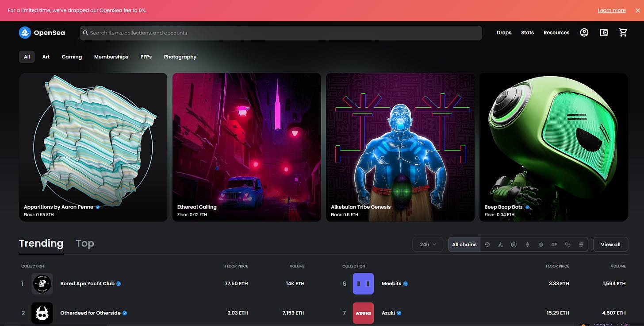Image resolution: width=644 pixels, height=326 pixels.
Task: Open the Resources menu
Action: pos(556,33)
